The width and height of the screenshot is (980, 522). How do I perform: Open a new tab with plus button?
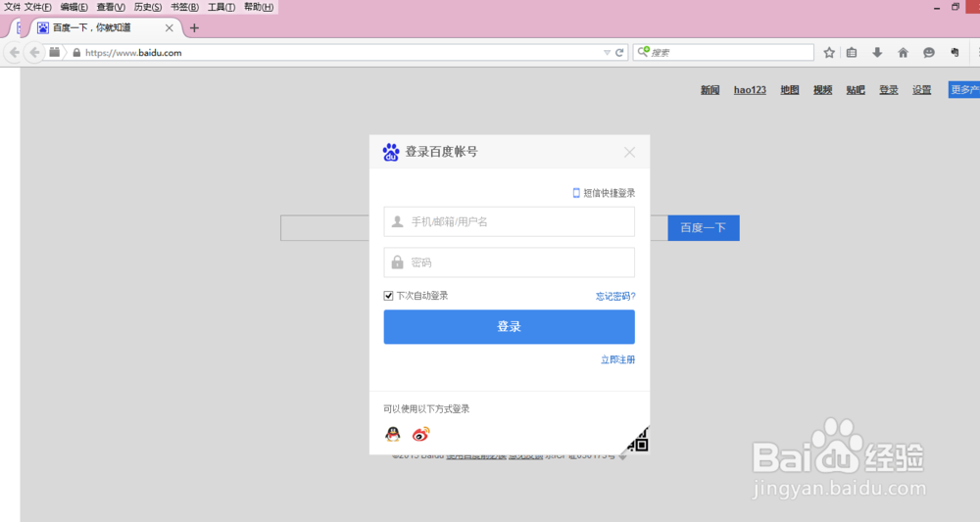194,28
